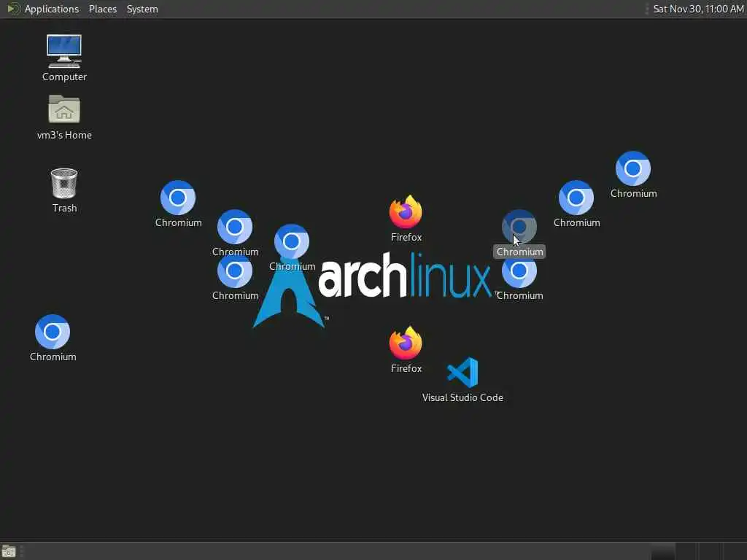Viewport: 747px width, 560px height.
Task: Open the Applications menu
Action: (52, 9)
